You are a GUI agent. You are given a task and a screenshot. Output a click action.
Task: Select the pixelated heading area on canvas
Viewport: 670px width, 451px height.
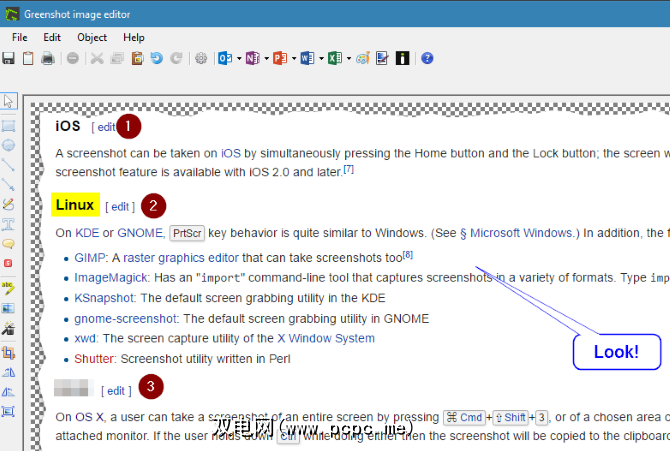[x=73, y=387]
